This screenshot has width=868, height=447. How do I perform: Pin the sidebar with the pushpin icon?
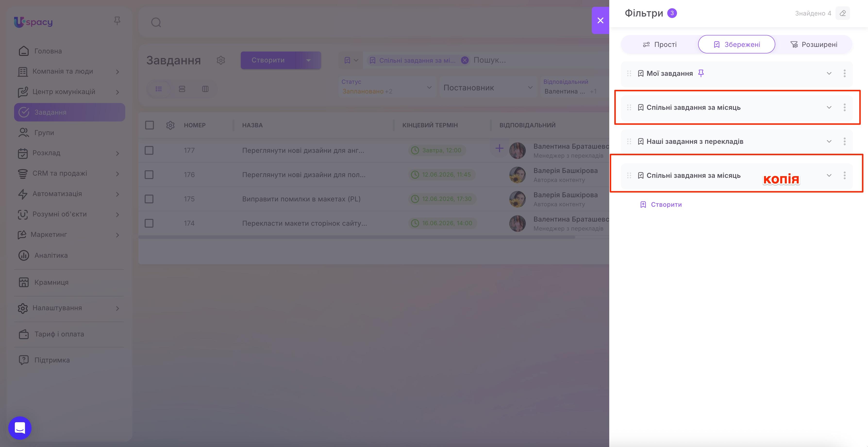(117, 21)
